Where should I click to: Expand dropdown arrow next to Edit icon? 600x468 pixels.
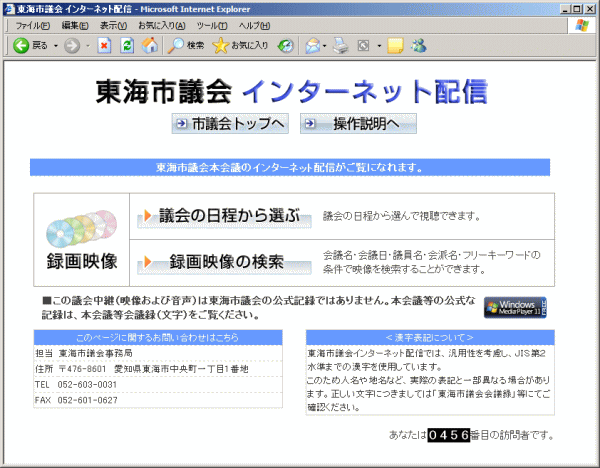379,46
